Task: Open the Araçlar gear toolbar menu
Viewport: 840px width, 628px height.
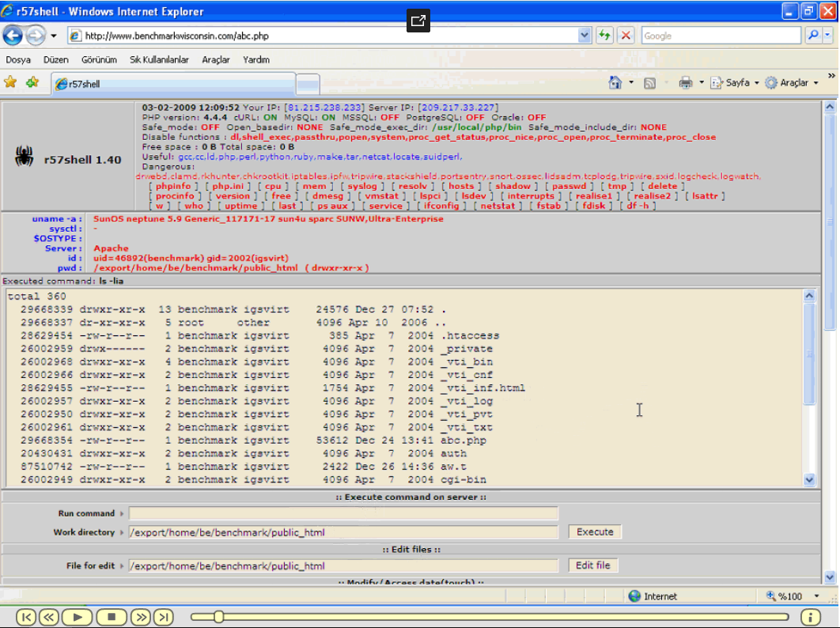Action: click(x=792, y=82)
